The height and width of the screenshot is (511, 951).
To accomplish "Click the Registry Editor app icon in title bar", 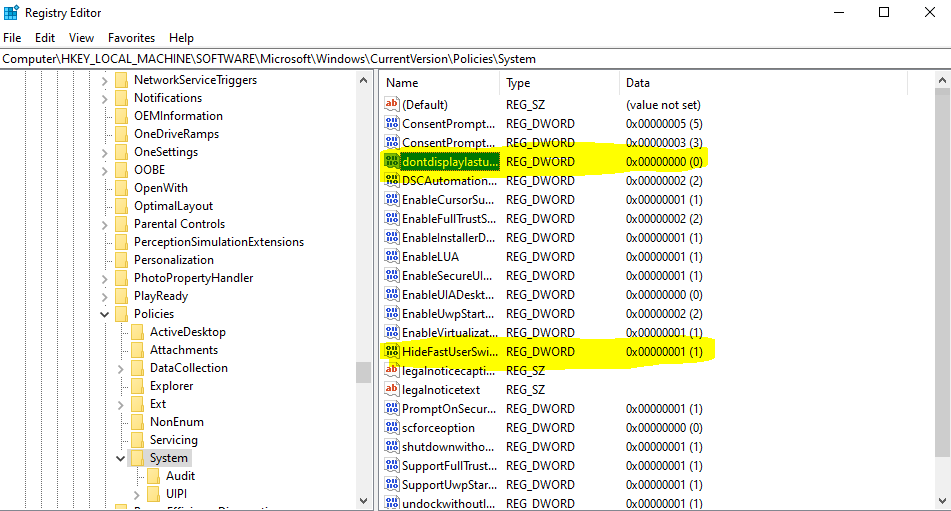I will 11,13.
